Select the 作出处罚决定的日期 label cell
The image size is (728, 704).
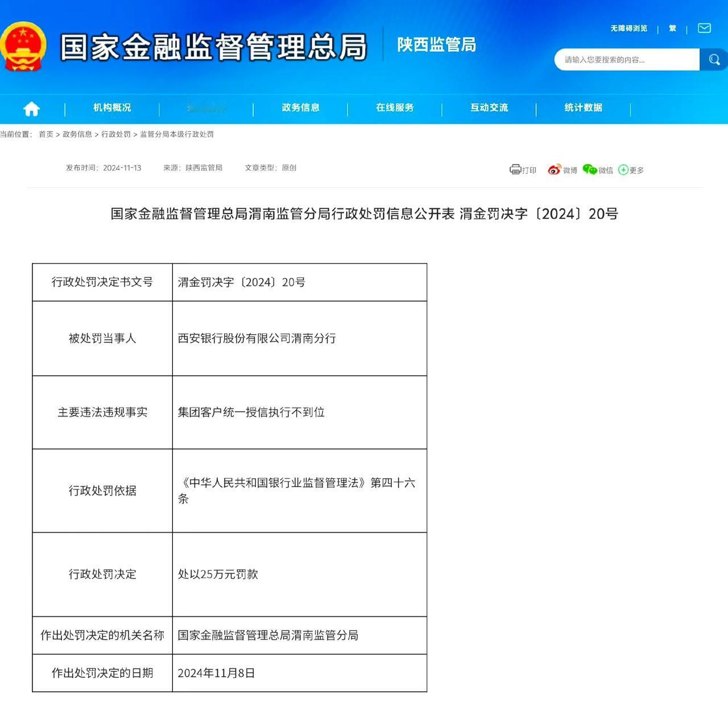click(x=102, y=673)
